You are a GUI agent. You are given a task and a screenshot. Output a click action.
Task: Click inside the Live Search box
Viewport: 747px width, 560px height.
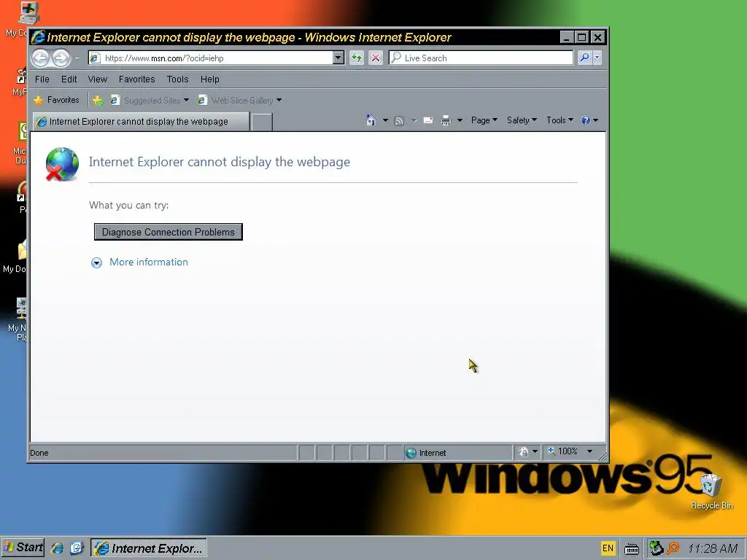pos(481,58)
